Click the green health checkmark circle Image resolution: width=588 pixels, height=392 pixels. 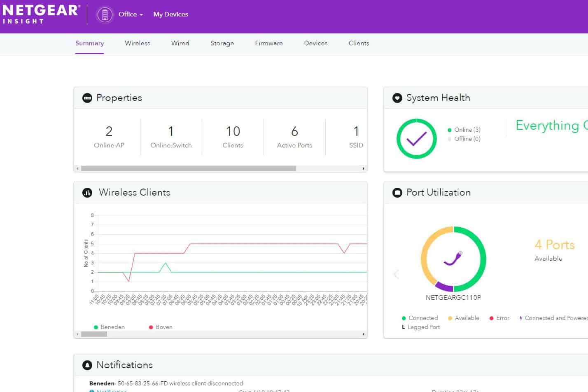point(416,139)
